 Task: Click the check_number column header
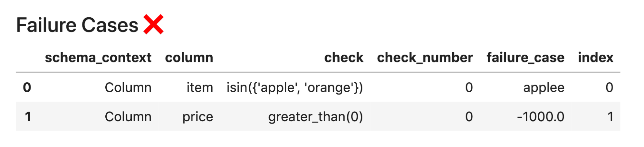(425, 58)
